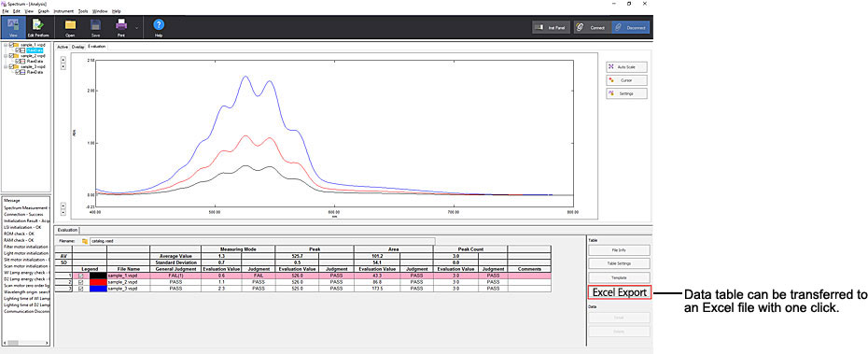Toggle legend checkbox in table row 3
Viewport: 868px width, 354px height.
[x=82, y=289]
